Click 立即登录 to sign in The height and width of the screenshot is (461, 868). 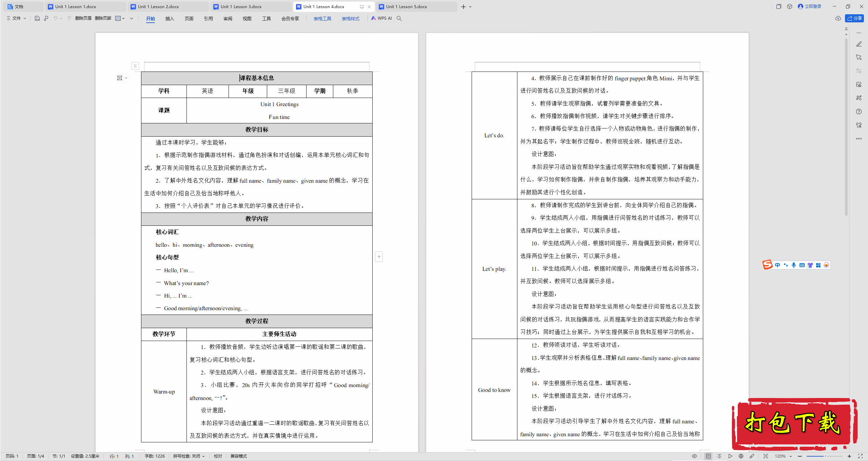[810, 6]
